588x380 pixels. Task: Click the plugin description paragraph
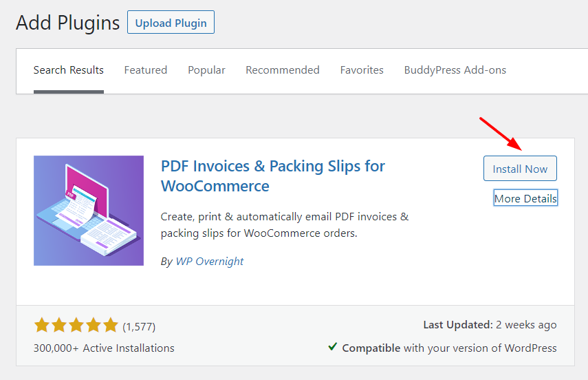pos(285,225)
